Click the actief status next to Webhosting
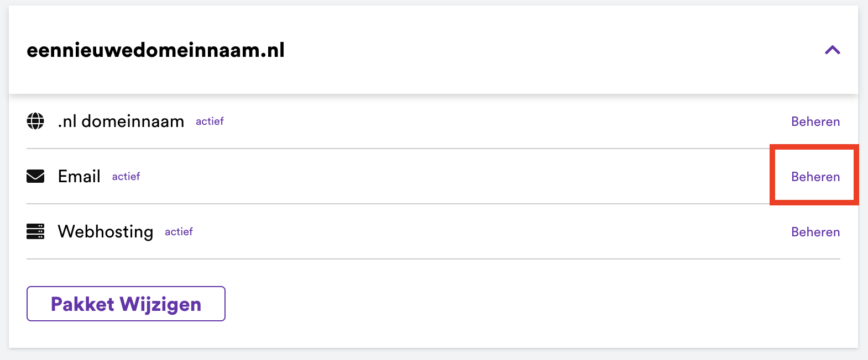868x360 pixels. (x=179, y=232)
